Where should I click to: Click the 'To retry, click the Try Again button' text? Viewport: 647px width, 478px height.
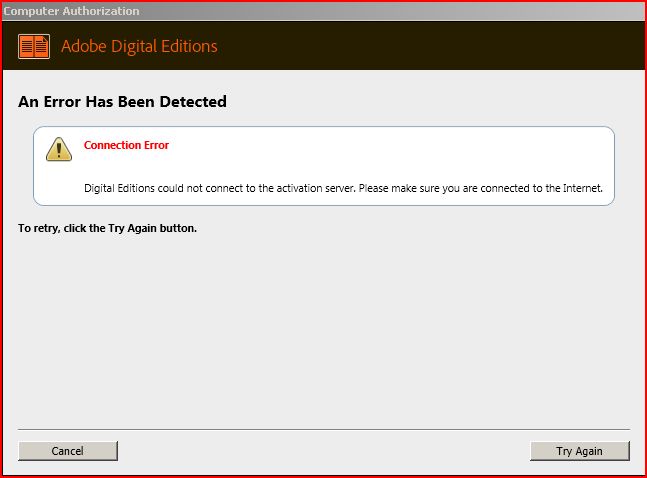107,228
